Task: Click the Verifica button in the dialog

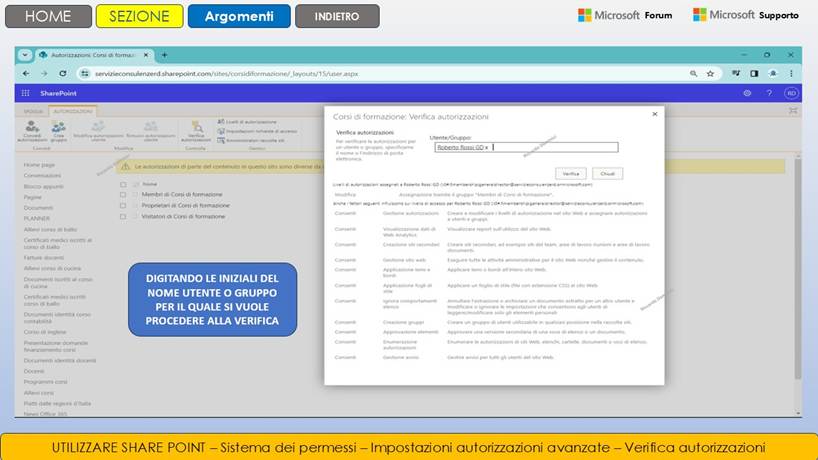Action: tap(571, 174)
